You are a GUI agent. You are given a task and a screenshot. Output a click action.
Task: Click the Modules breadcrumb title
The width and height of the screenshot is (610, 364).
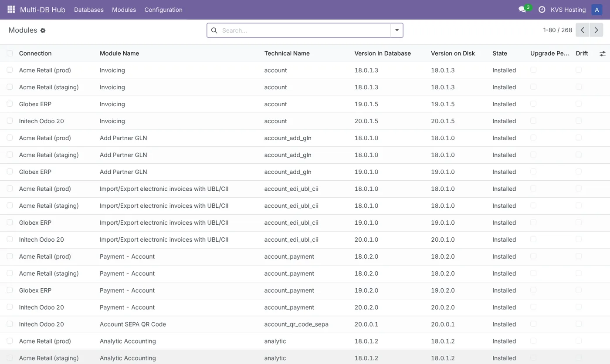click(x=23, y=30)
